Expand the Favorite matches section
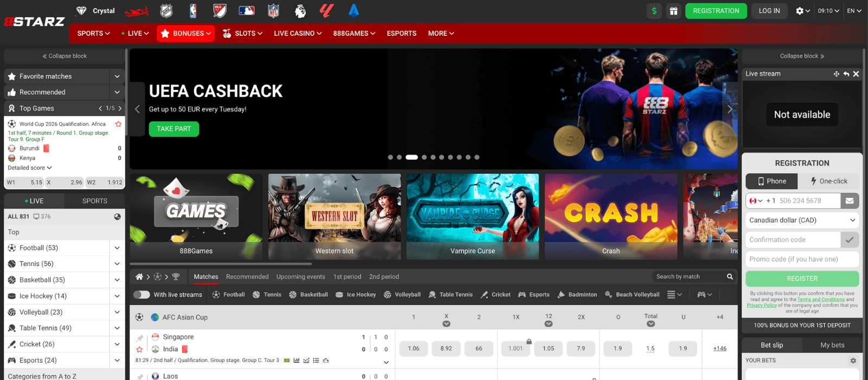This screenshot has height=380, width=868. tap(117, 77)
